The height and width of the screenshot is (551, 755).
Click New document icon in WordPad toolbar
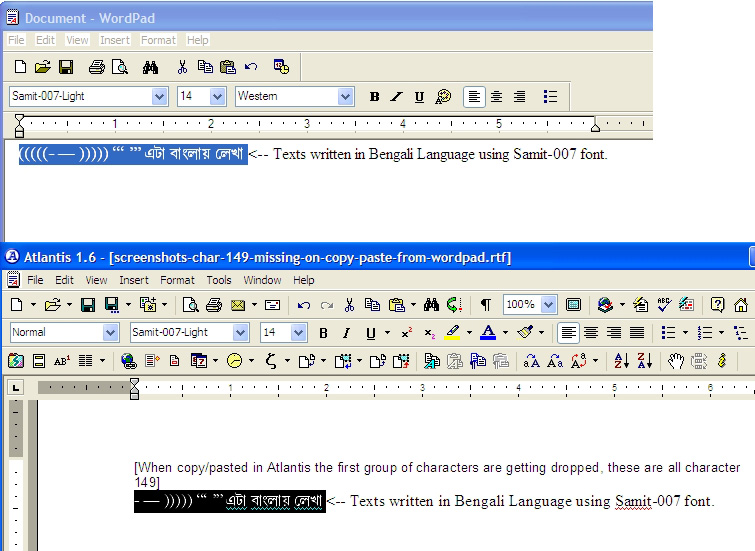pyautogui.click(x=20, y=66)
